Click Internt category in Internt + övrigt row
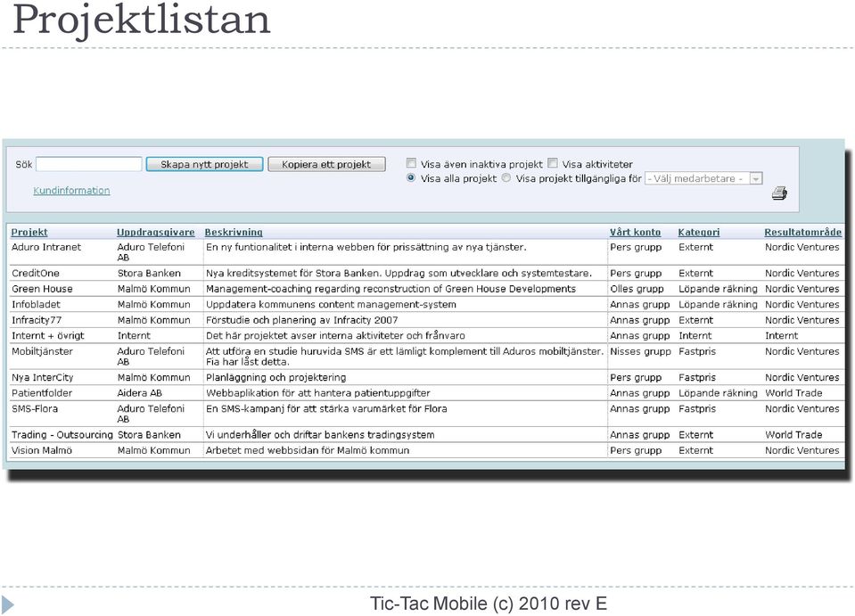 click(x=695, y=336)
